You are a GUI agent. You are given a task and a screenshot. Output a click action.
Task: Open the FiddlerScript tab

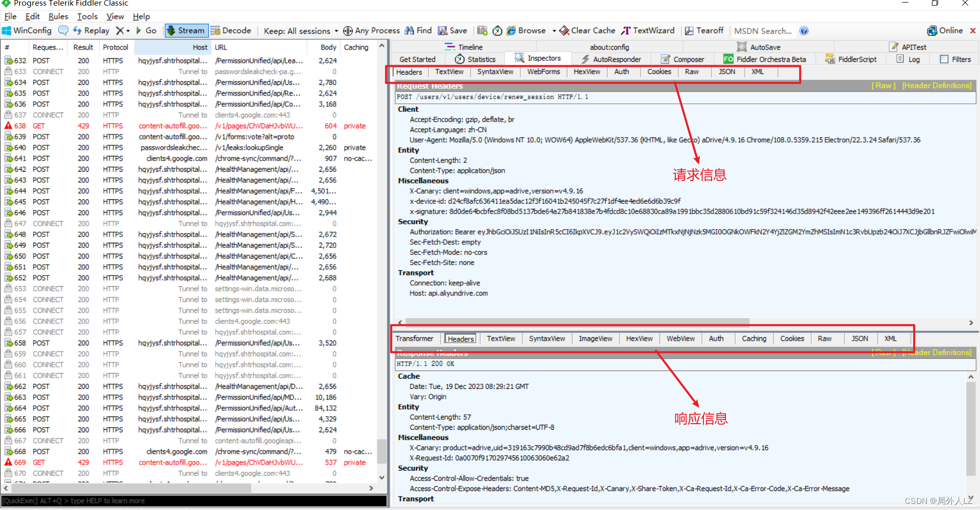click(x=851, y=59)
